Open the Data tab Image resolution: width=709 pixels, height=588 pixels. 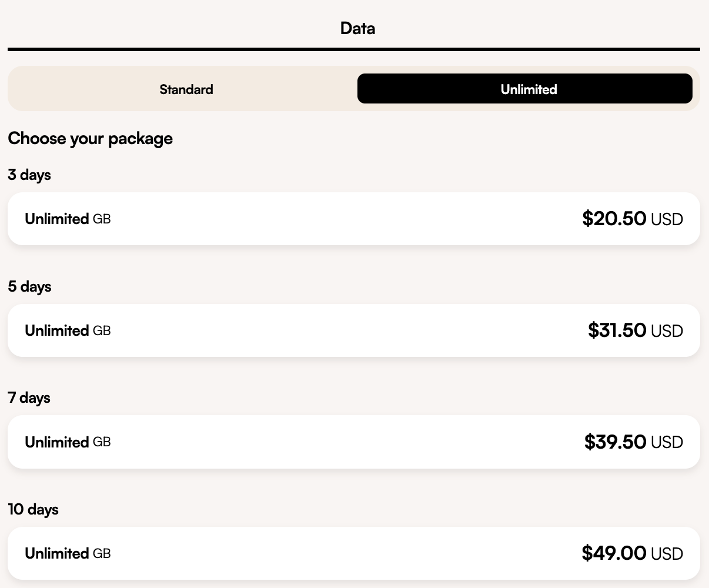pos(357,28)
